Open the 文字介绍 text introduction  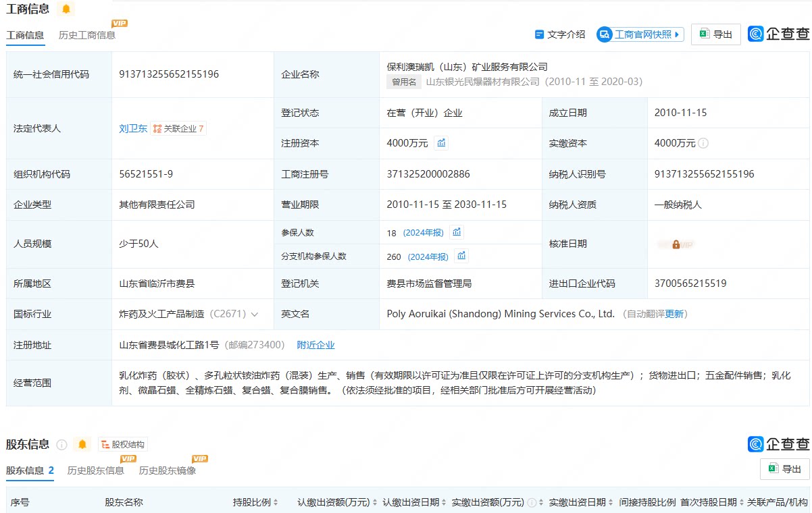coord(560,34)
